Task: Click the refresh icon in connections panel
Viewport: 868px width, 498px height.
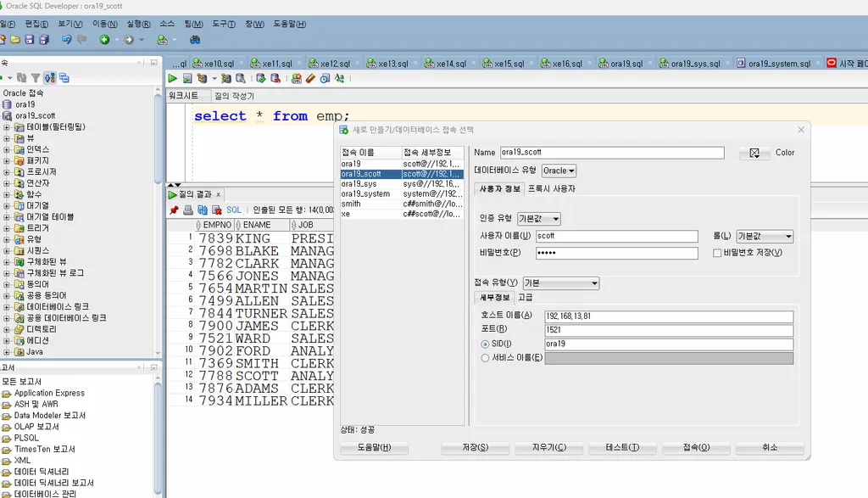Action: point(21,78)
